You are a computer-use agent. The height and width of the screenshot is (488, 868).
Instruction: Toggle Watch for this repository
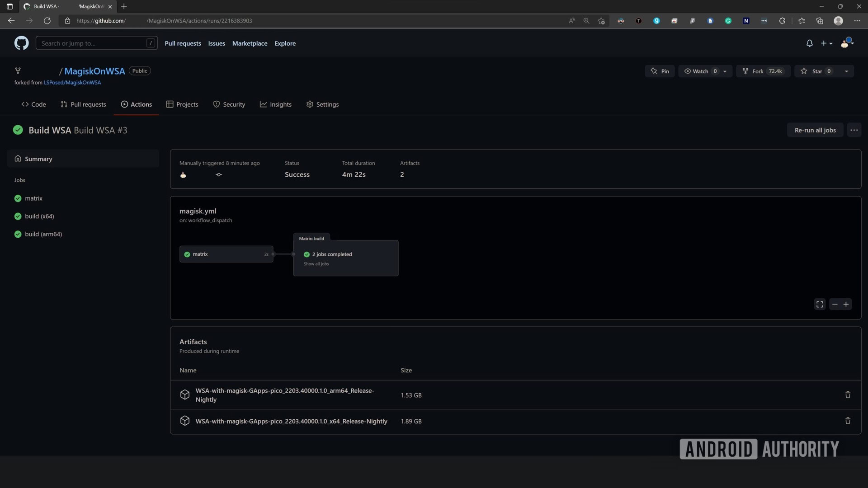point(700,71)
